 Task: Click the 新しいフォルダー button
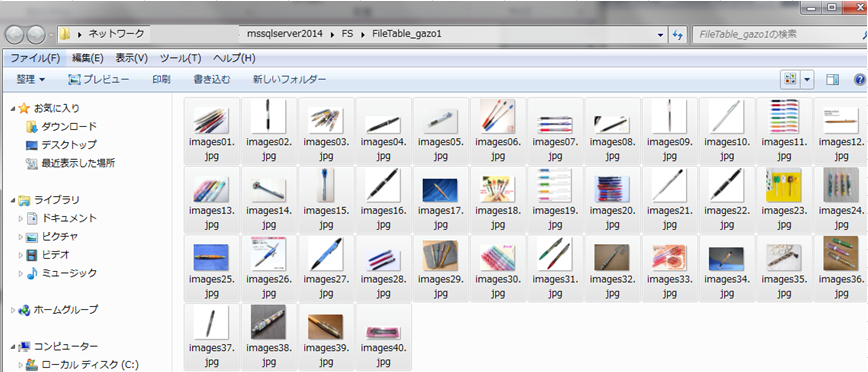(x=290, y=80)
